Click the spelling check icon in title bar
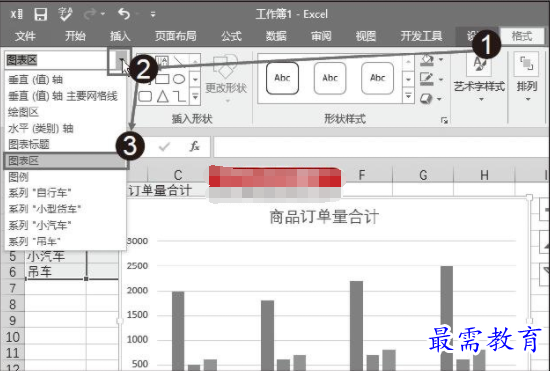This screenshot has width=550, height=371. [x=65, y=14]
